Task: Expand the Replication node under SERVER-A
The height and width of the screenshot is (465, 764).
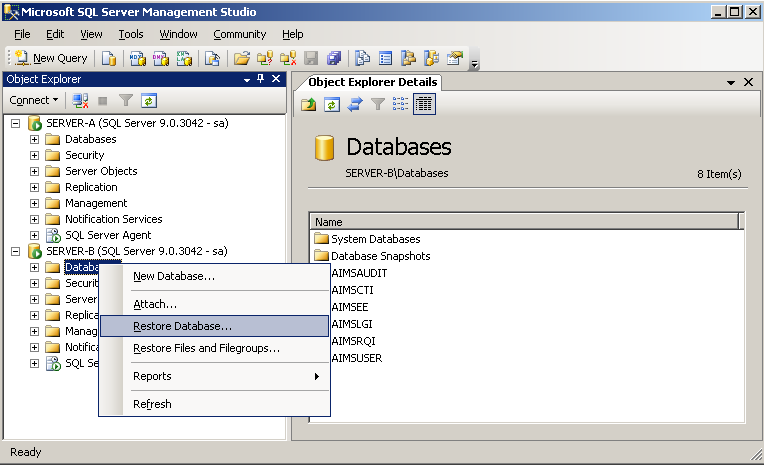Action: [34, 187]
